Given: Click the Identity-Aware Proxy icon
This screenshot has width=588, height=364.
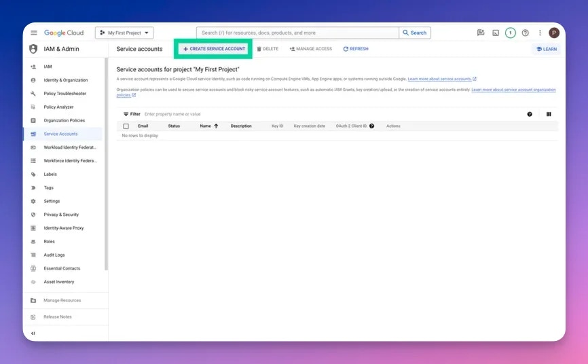Looking at the screenshot, I should (33, 228).
